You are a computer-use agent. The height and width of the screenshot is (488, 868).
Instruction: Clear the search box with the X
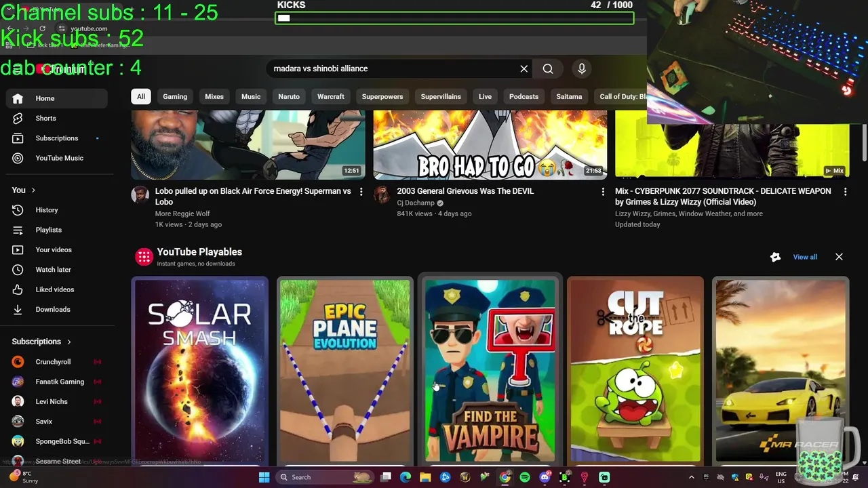click(524, 68)
